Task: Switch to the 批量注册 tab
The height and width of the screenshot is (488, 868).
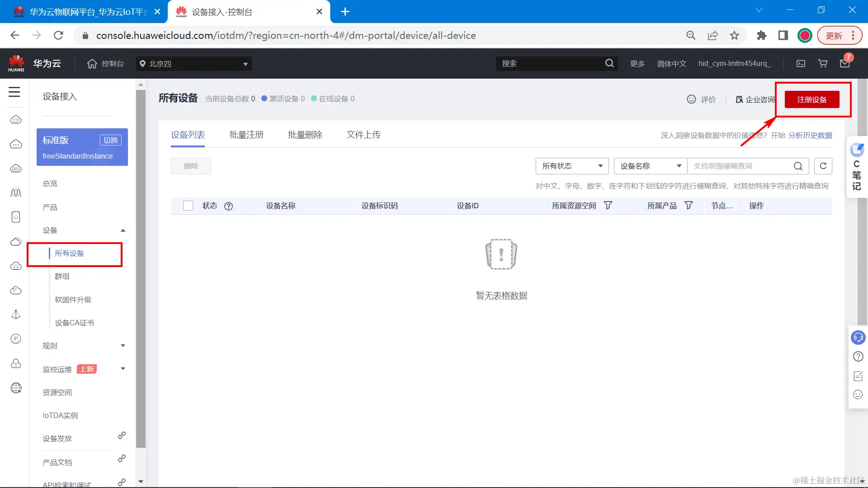Action: coord(246,134)
